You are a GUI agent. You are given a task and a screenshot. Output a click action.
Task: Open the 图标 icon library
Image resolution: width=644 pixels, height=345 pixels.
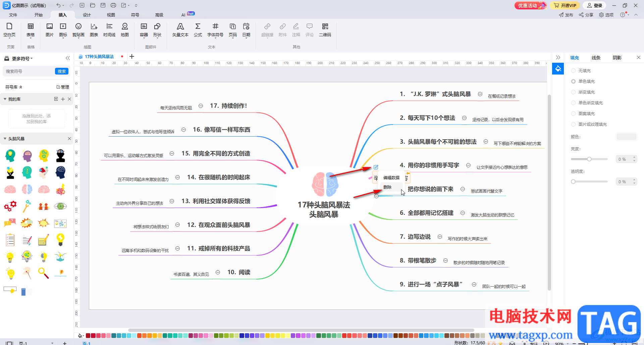(63, 30)
